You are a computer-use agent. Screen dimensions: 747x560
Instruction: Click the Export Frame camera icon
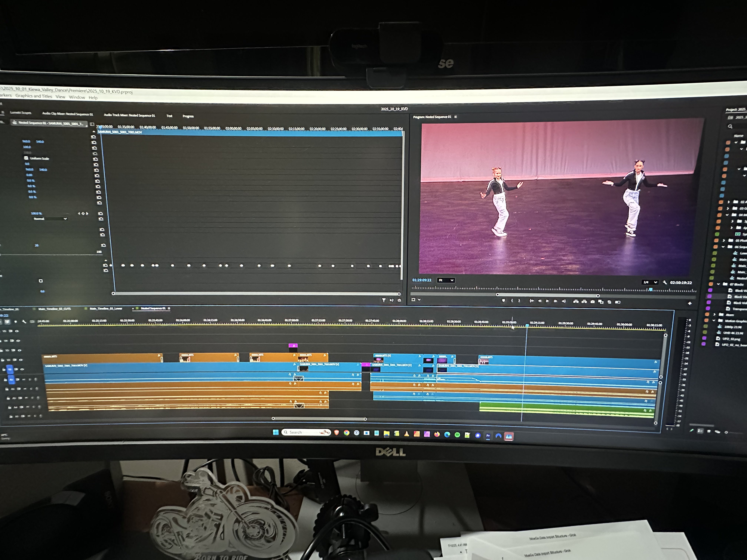[592, 302]
